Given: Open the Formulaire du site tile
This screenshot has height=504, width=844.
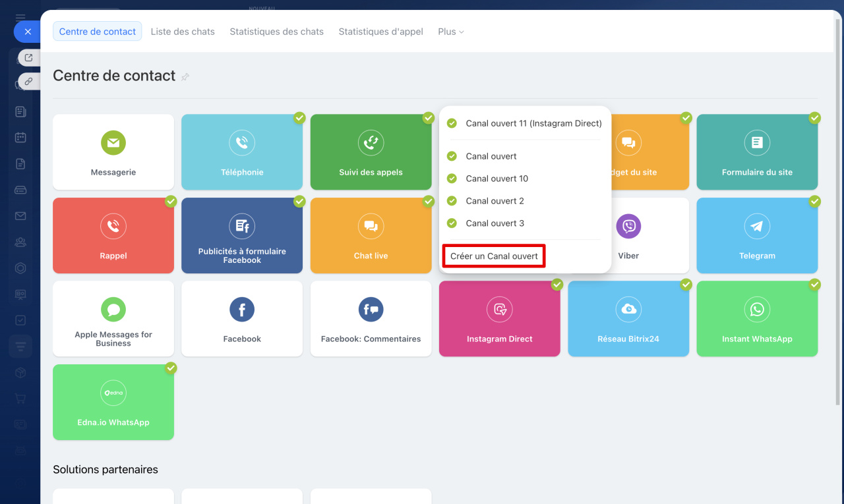Looking at the screenshot, I should pos(757,152).
